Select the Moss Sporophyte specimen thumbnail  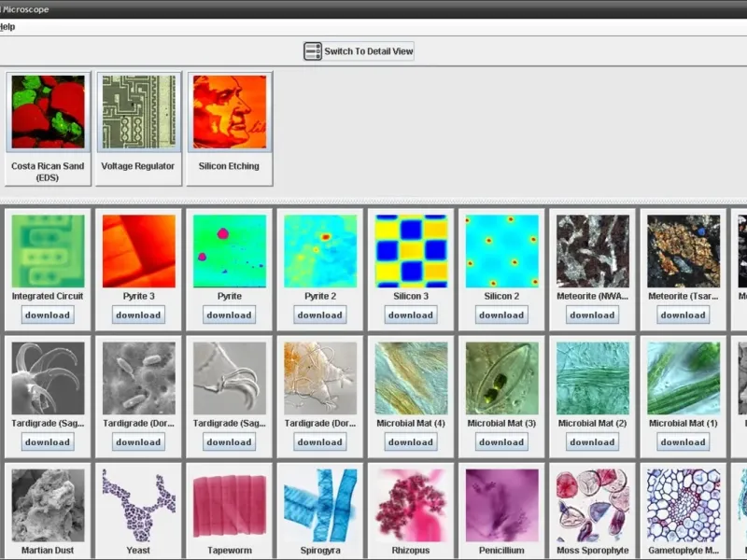tap(593, 505)
